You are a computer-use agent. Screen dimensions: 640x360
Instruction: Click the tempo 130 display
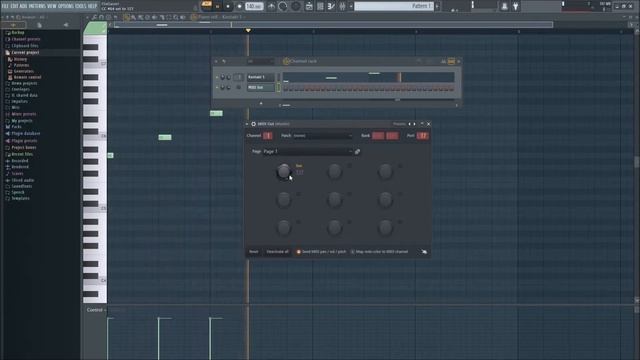pyautogui.click(x=254, y=6)
